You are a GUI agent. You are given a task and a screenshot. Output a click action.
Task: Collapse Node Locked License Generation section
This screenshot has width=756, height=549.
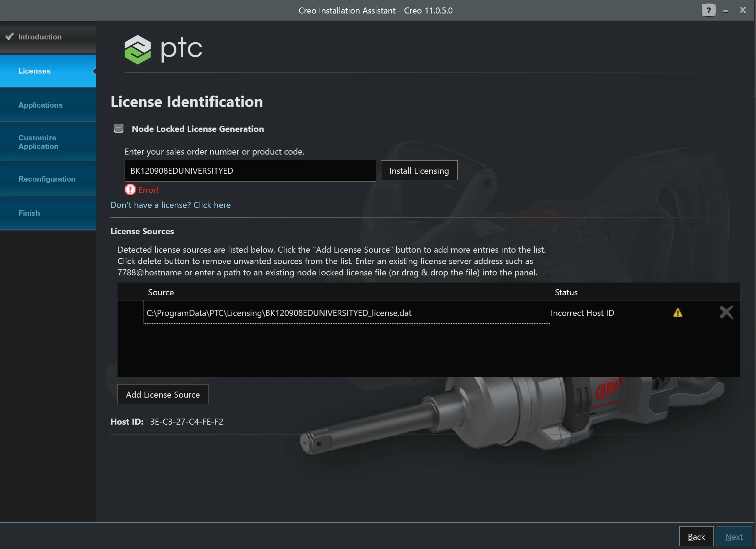coord(119,129)
